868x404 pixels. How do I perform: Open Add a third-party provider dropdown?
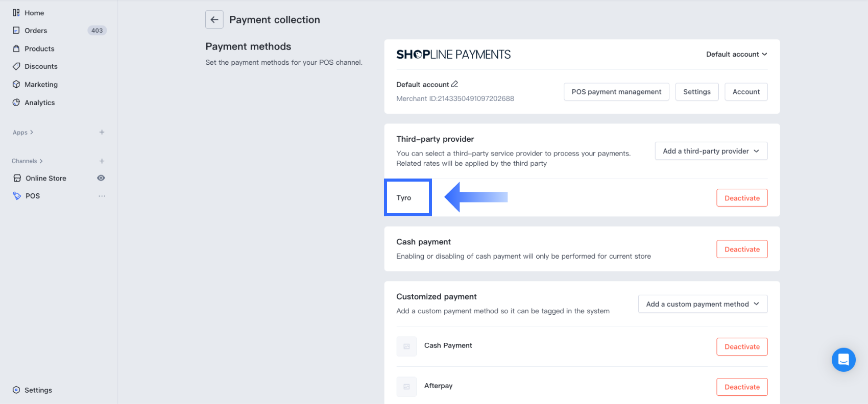pyautogui.click(x=711, y=151)
